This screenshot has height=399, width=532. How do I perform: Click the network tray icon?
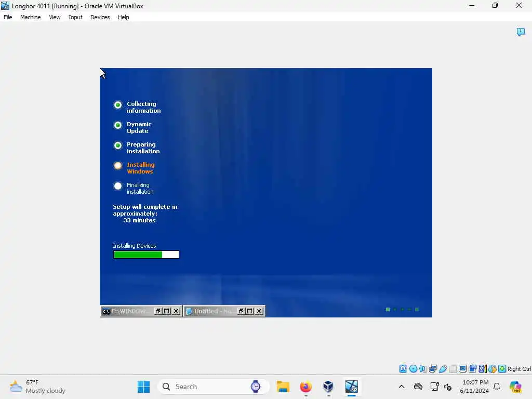pyautogui.click(x=434, y=387)
